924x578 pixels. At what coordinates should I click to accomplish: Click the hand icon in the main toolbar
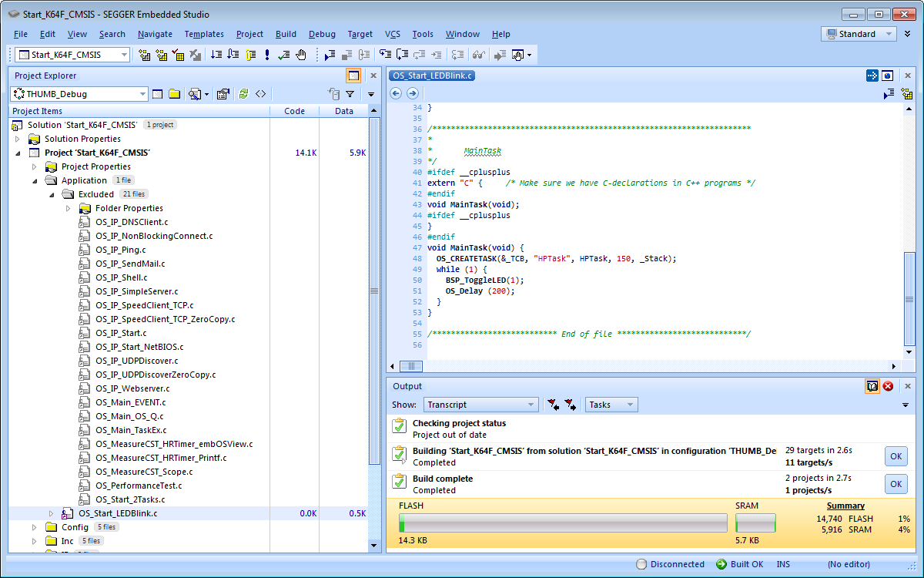tap(301, 55)
